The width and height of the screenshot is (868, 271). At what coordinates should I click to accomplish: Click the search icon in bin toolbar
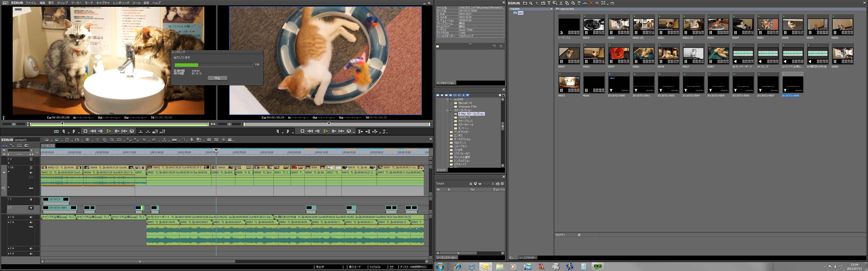pos(531,3)
